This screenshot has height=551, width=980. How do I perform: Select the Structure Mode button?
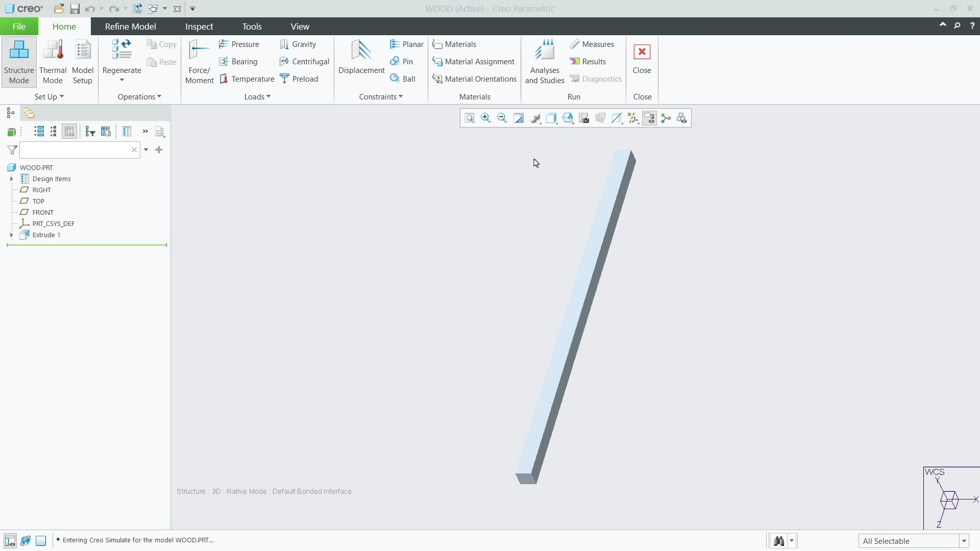19,62
